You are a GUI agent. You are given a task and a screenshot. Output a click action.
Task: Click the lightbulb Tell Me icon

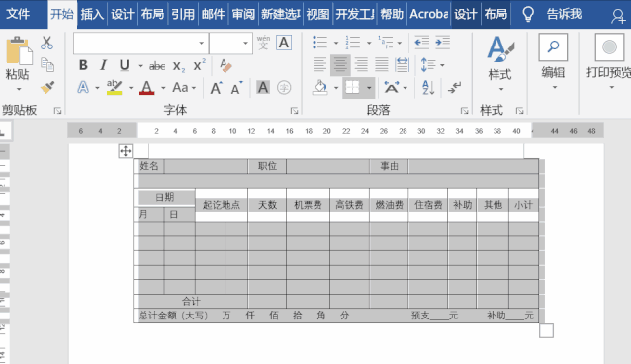click(528, 14)
